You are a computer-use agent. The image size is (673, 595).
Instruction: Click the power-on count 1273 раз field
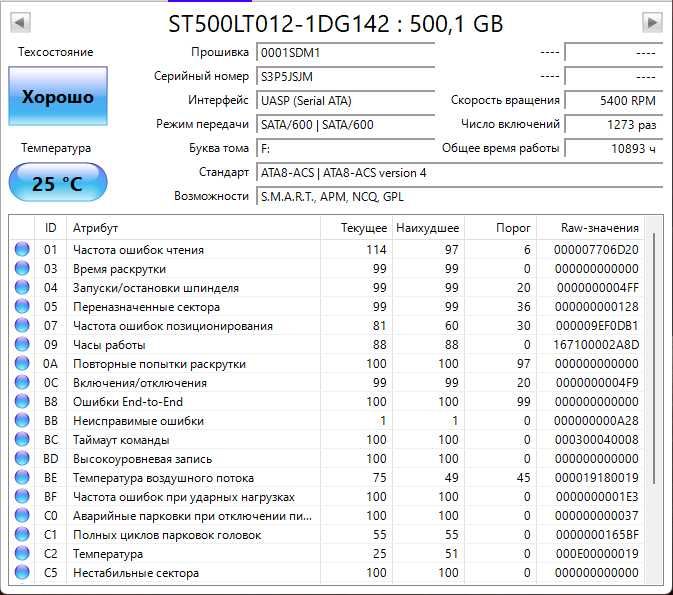click(x=614, y=125)
